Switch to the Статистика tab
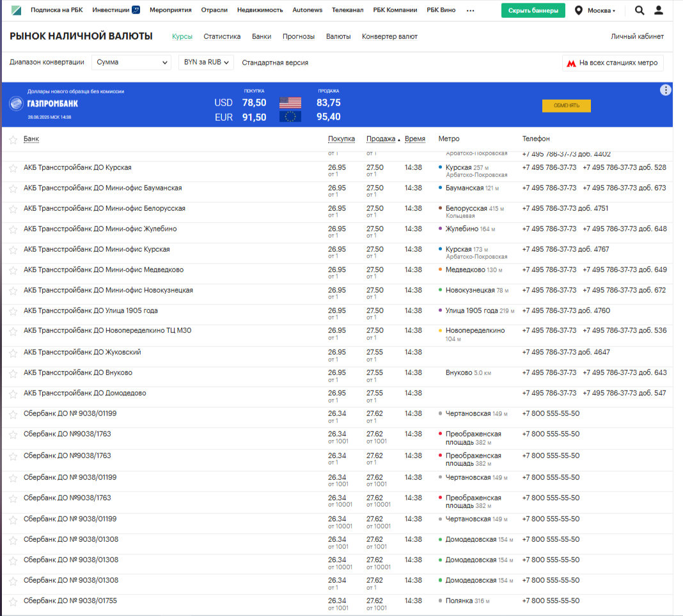This screenshot has height=616, width=683. tap(222, 36)
